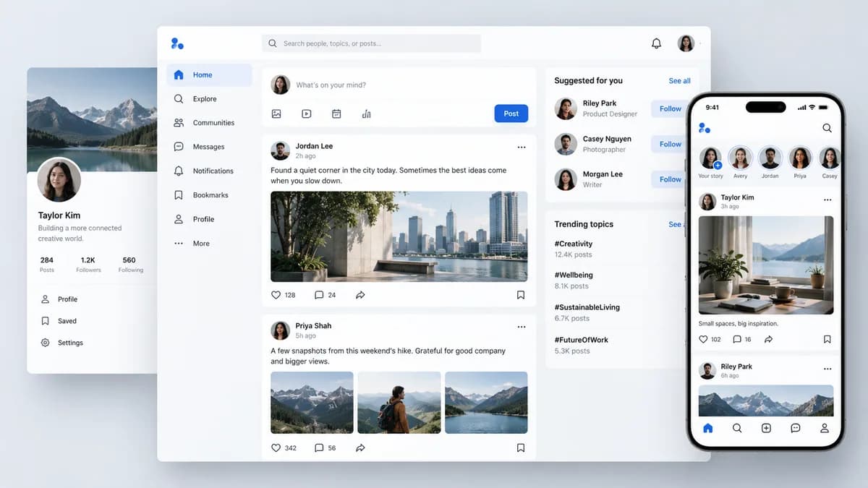Share Priya Shah's post
Viewport: 868px width, 488px height.
pyautogui.click(x=360, y=448)
